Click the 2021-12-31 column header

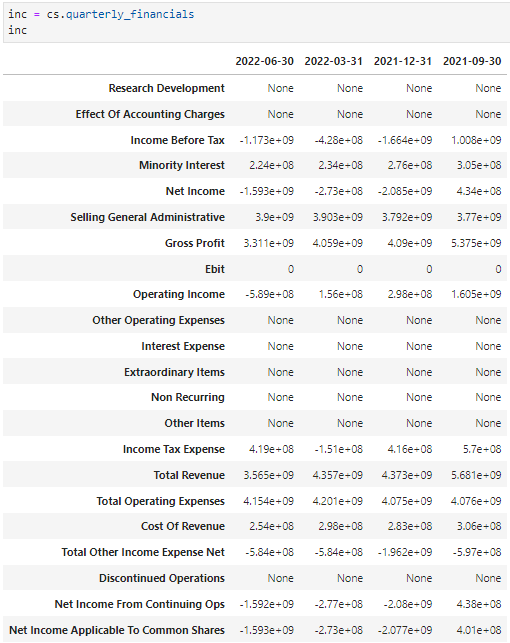[x=403, y=62]
